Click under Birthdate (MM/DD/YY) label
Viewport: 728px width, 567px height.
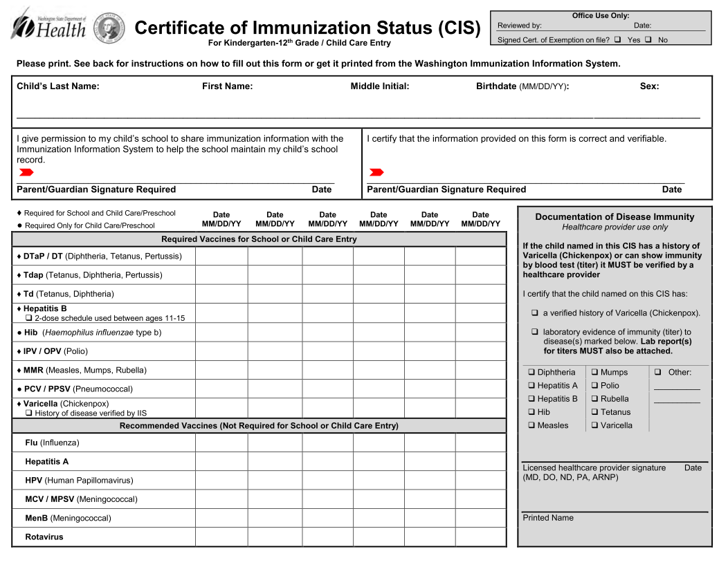click(x=555, y=106)
